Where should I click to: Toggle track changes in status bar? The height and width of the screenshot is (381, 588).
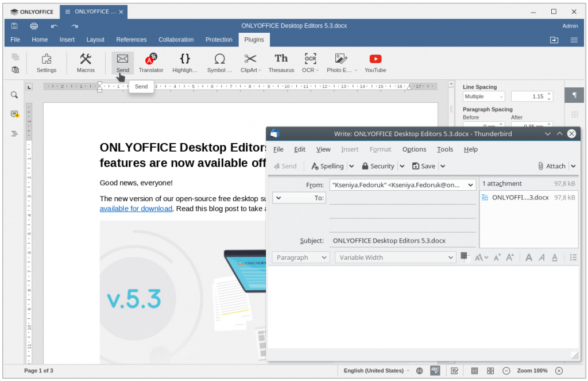(x=455, y=371)
